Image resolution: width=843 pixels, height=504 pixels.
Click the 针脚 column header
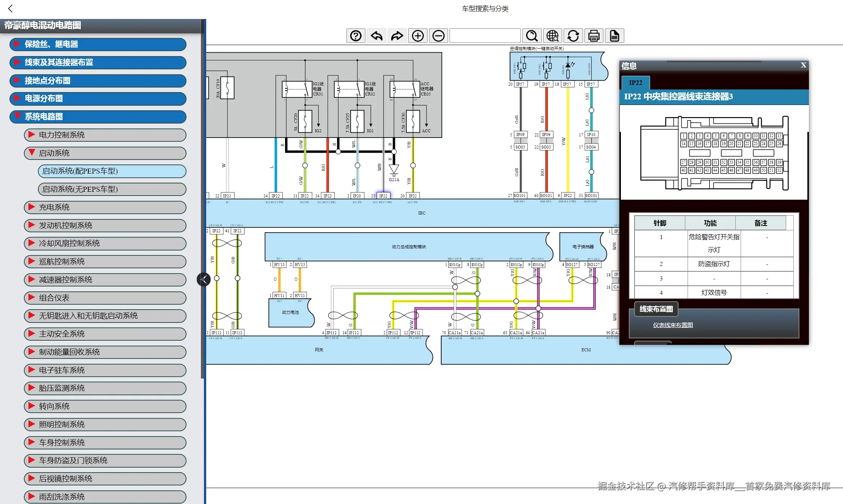660,223
